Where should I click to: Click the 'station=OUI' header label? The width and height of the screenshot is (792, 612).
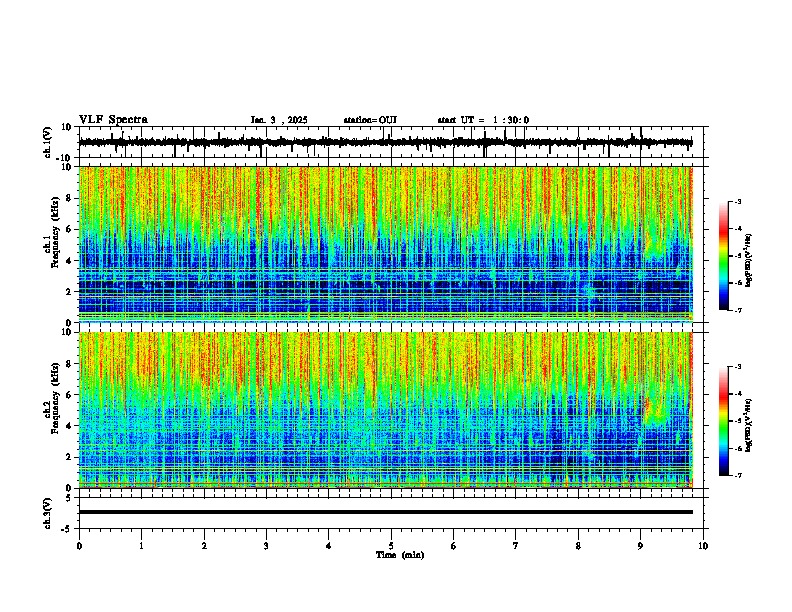[x=370, y=120]
